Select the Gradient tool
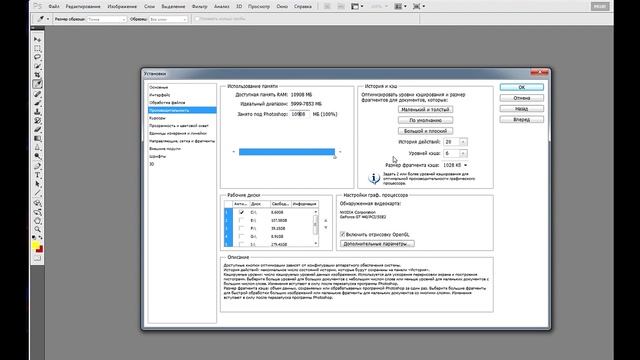Screen dimensions: 640x360 tap(37, 138)
